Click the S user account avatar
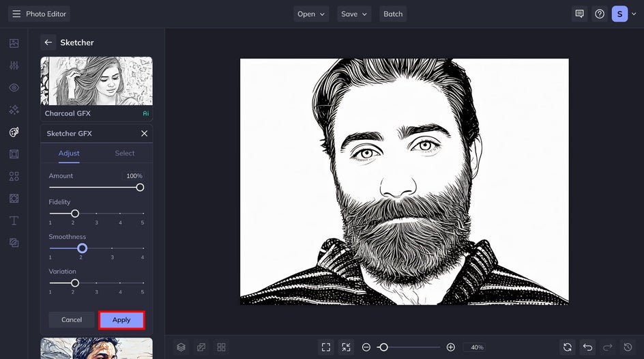Image resolution: width=644 pixels, height=359 pixels. (619, 14)
